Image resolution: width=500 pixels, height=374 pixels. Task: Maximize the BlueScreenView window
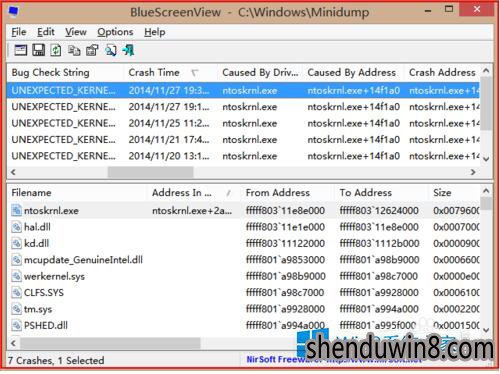click(449, 10)
